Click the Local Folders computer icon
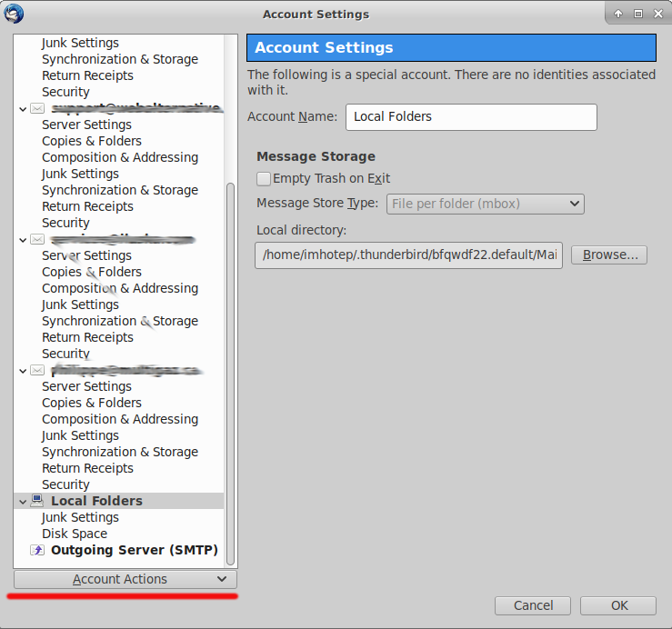The width and height of the screenshot is (672, 629). pos(37,501)
